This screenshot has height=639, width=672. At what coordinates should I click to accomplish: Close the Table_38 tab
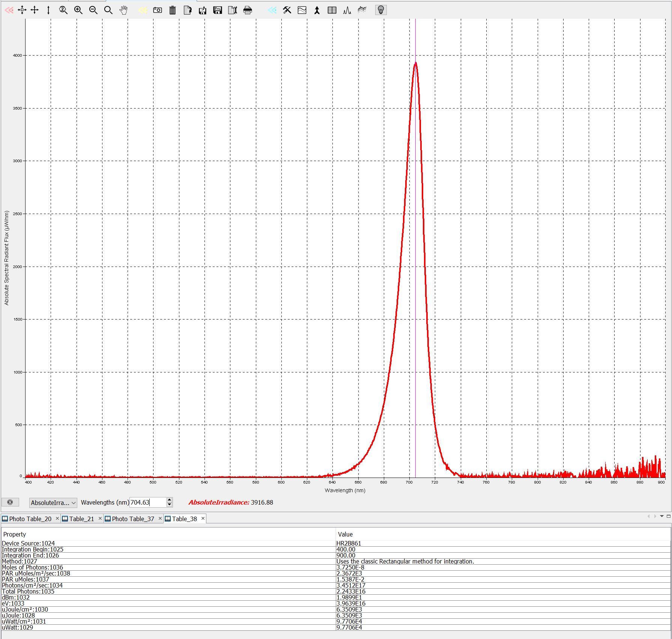point(203,518)
